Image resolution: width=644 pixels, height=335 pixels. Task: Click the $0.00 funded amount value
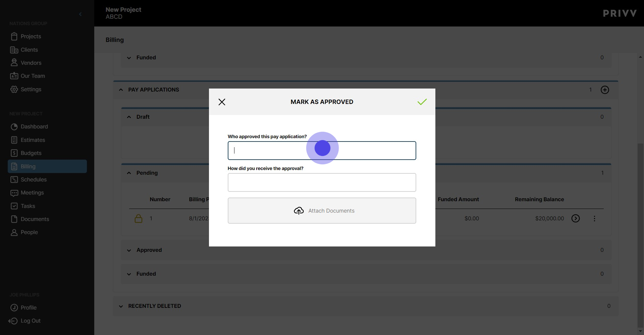click(472, 218)
